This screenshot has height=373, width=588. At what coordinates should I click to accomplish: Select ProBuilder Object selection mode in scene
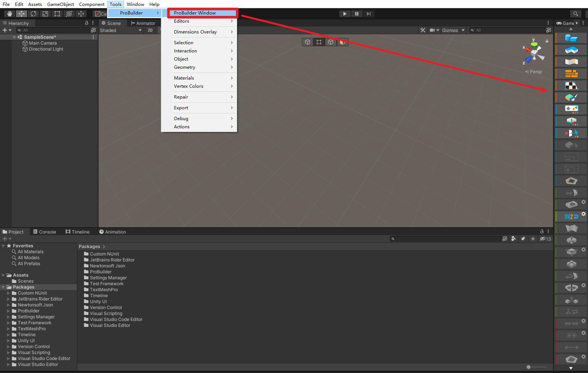pos(307,42)
